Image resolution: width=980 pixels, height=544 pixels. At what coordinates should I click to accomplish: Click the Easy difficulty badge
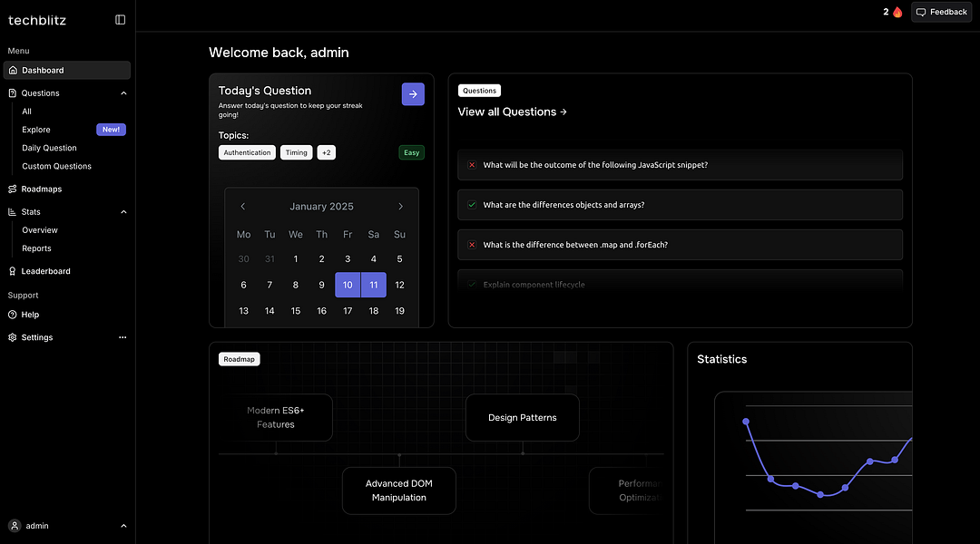tap(411, 152)
